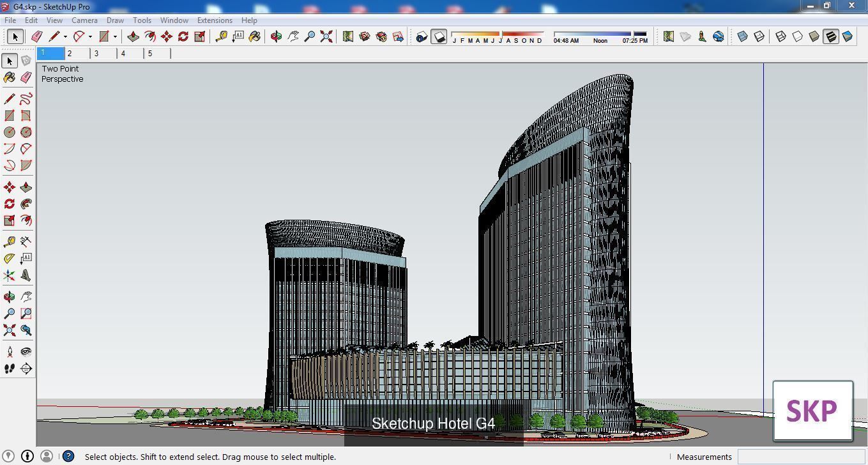Switch display to Wireframe style
This screenshot has height=465, width=868.
click(780, 36)
